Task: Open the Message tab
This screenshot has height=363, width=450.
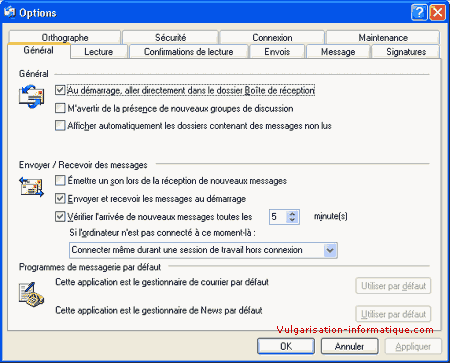Action: click(338, 52)
